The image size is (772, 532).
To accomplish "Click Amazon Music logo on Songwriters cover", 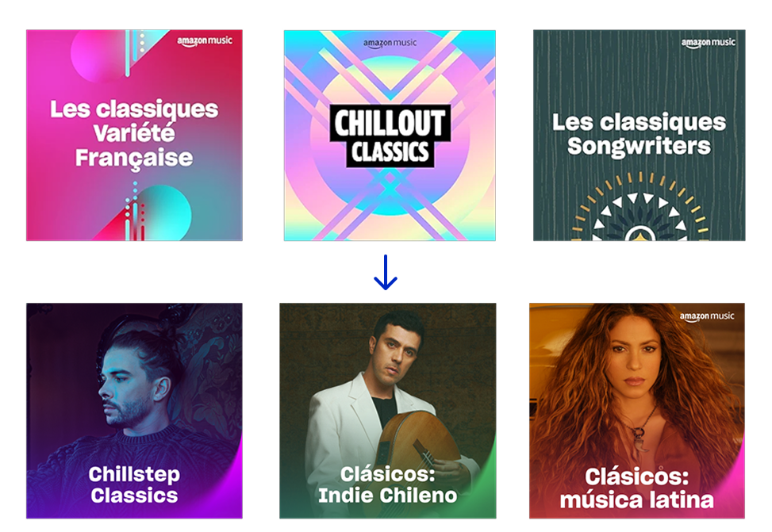I will [708, 43].
